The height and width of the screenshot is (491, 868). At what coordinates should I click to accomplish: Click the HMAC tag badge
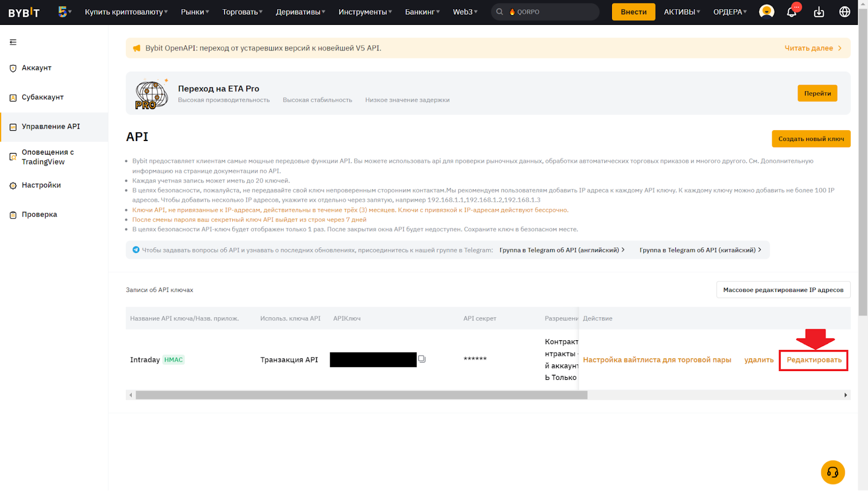pos(174,360)
